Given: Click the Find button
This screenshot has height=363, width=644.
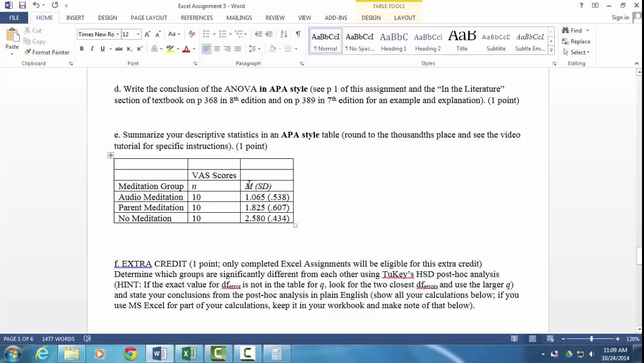Looking at the screenshot, I should click(576, 31).
